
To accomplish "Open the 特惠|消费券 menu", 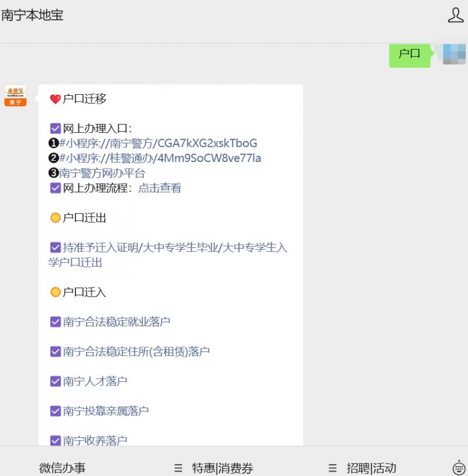I will click(222, 468).
